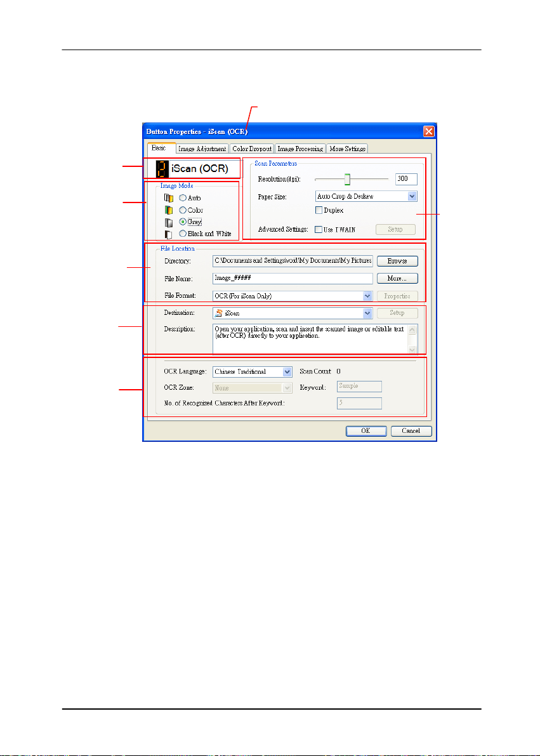This screenshot has height=756, width=540.
Task: Click the Resolution value field showing 300
Action: click(x=407, y=179)
